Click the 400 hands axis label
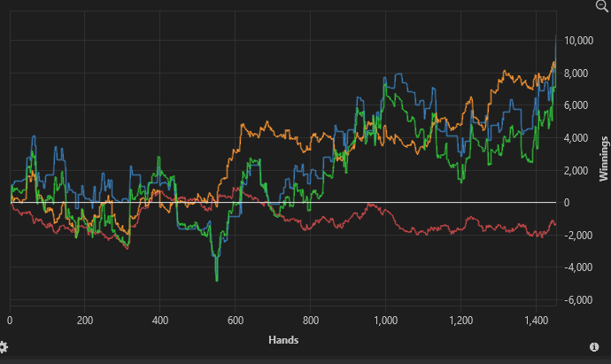 coord(160,321)
